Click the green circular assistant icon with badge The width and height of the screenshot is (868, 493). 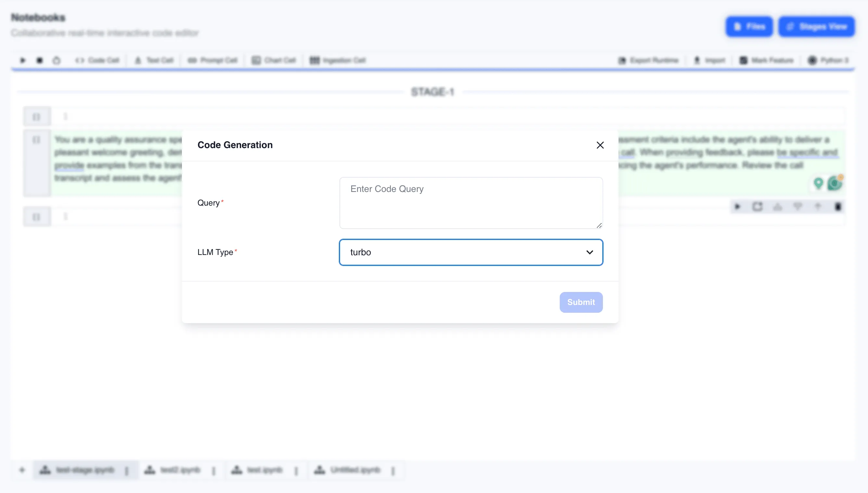coord(835,183)
